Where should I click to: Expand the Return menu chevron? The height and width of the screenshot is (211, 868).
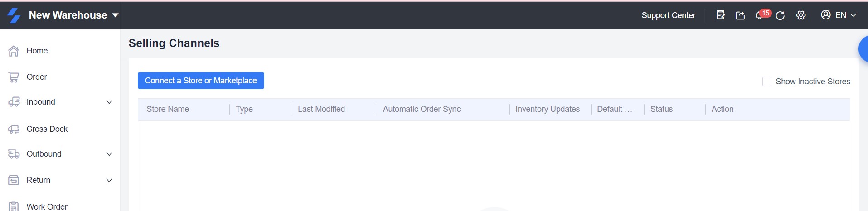click(109, 180)
